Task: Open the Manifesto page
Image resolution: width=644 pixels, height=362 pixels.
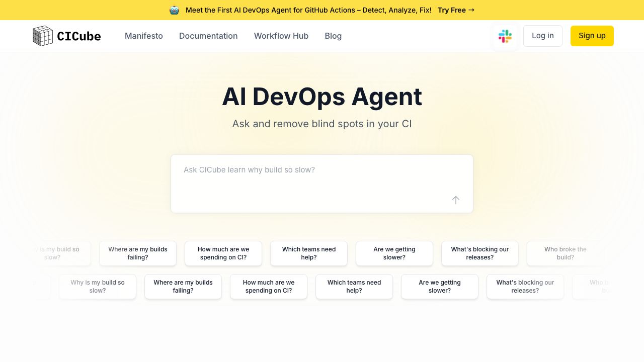Action: point(144,36)
